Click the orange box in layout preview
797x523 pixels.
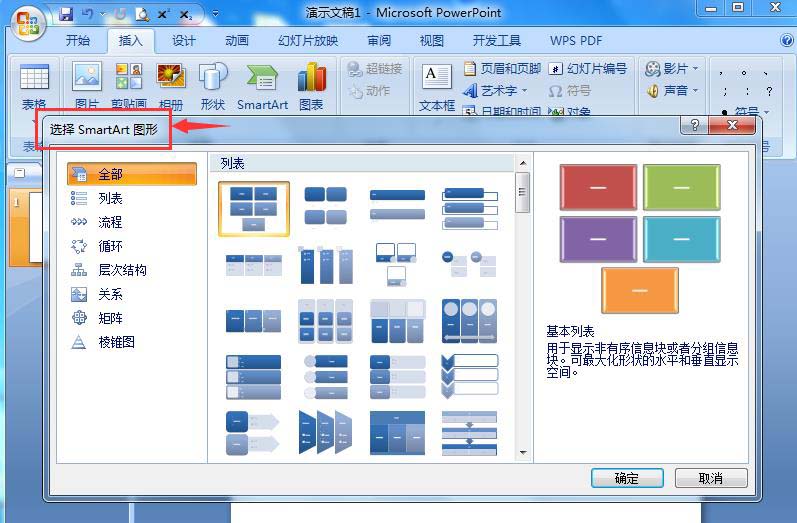(640, 290)
